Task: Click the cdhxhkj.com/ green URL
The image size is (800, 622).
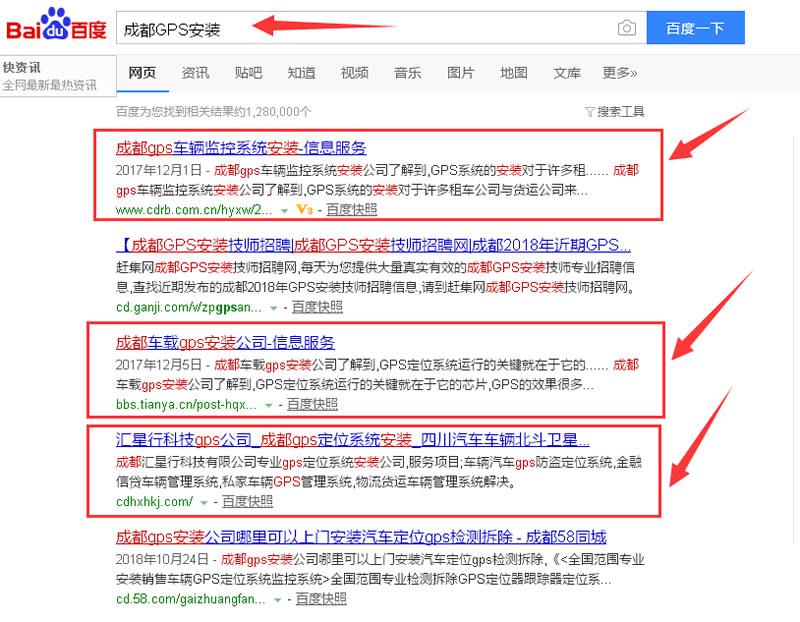Action: (154, 502)
